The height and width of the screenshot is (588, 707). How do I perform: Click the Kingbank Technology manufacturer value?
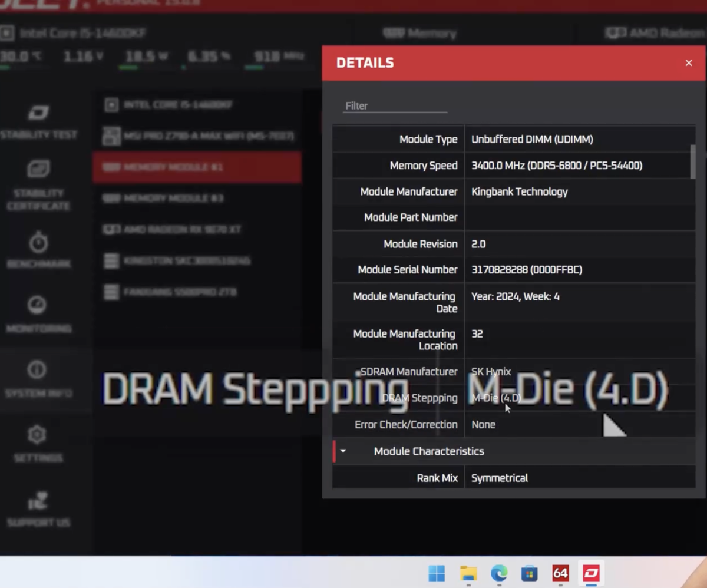520,191
